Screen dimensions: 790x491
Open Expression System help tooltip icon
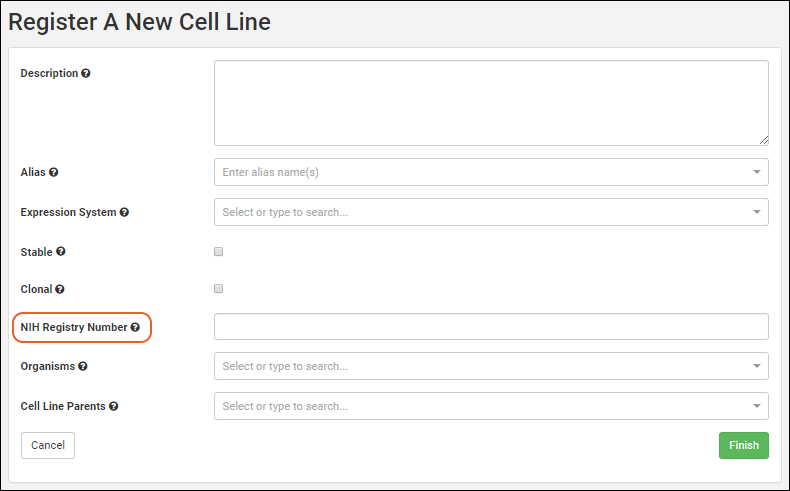(125, 212)
